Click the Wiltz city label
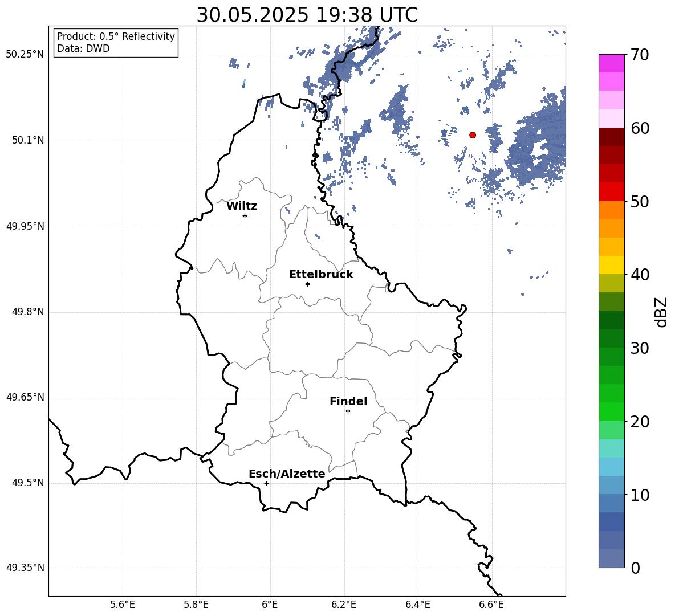This screenshot has width=675, height=616. [242, 206]
